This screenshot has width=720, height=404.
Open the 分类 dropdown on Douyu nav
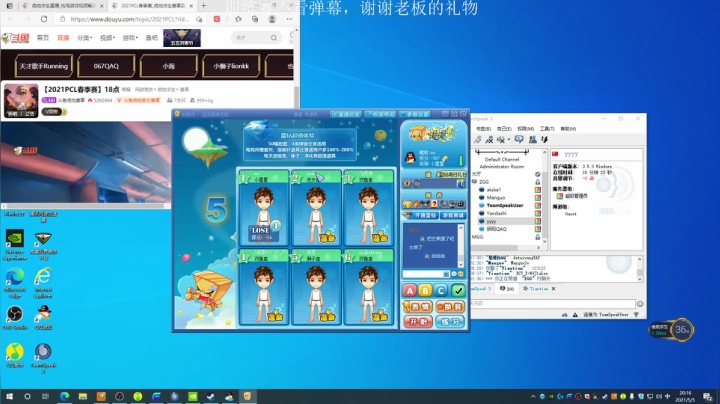(x=84, y=38)
